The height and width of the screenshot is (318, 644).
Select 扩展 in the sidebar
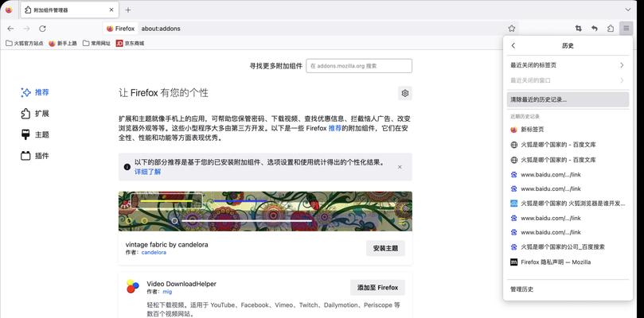click(x=35, y=114)
